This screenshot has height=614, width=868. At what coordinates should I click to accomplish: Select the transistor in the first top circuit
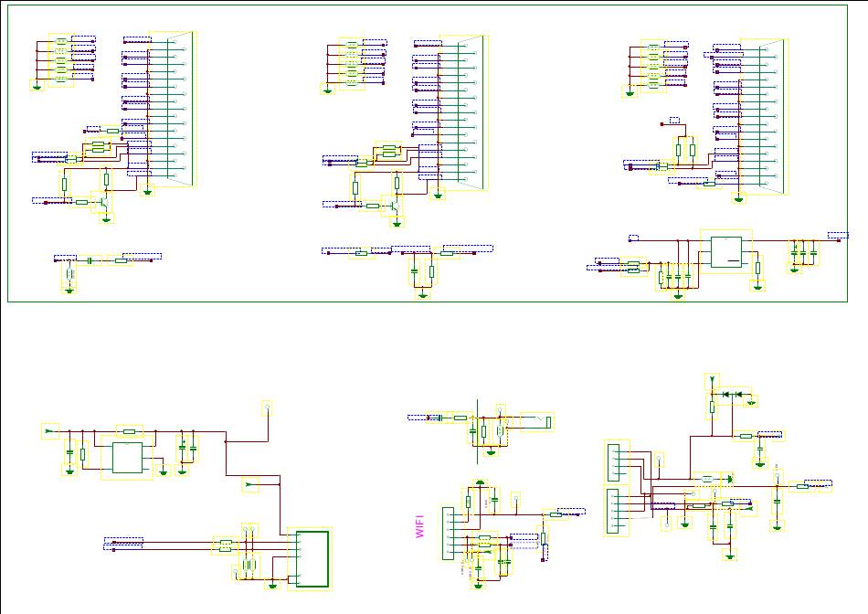pos(104,202)
